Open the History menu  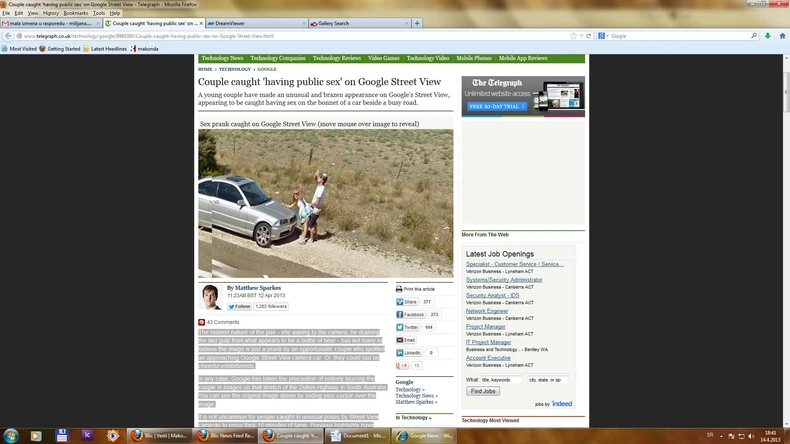50,13
